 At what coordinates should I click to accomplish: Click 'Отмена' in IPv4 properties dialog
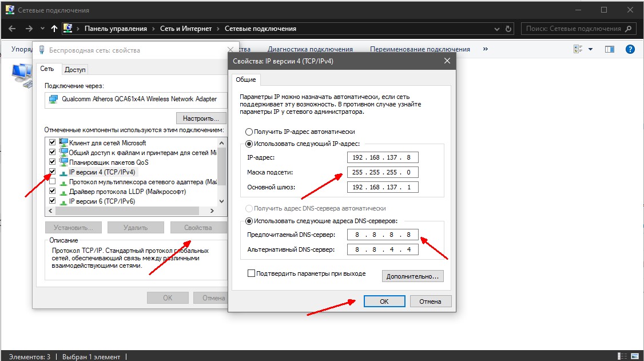tap(430, 302)
